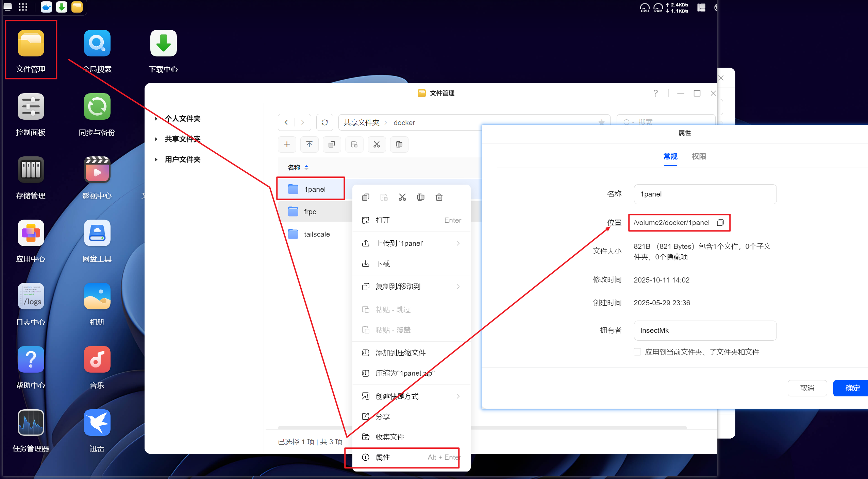The height and width of the screenshot is (479, 868).
Task: Check 应用到当前文件夹、子文件夹和文件 checkbox
Action: (x=637, y=352)
